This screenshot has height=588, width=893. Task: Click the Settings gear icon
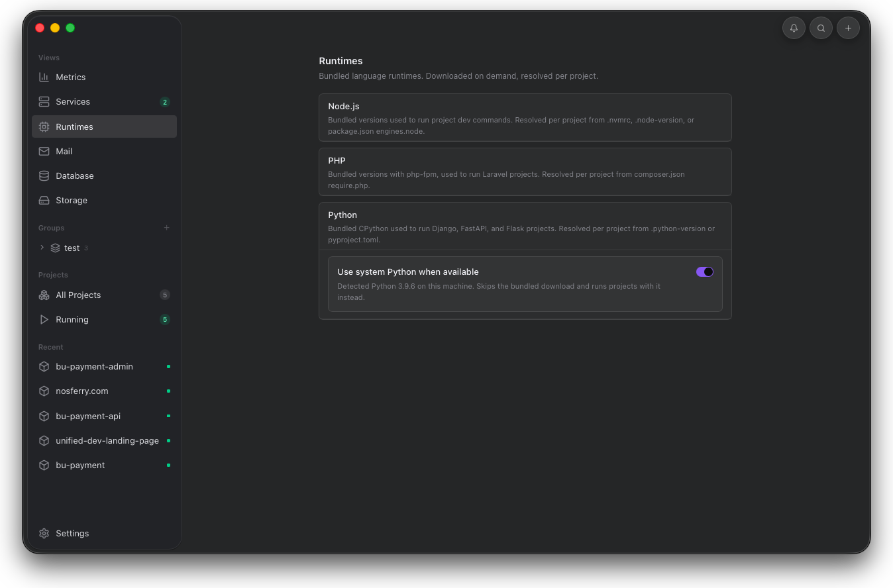pos(44,533)
